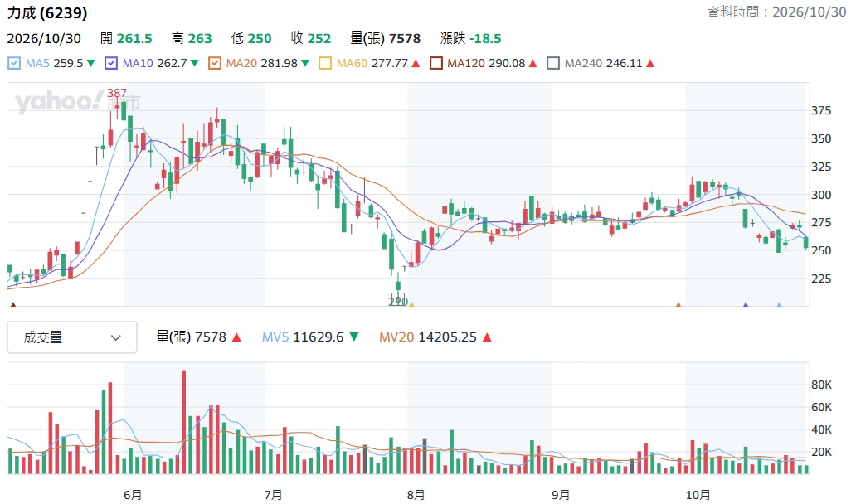Click the 10月 month label on time axis

698,495
